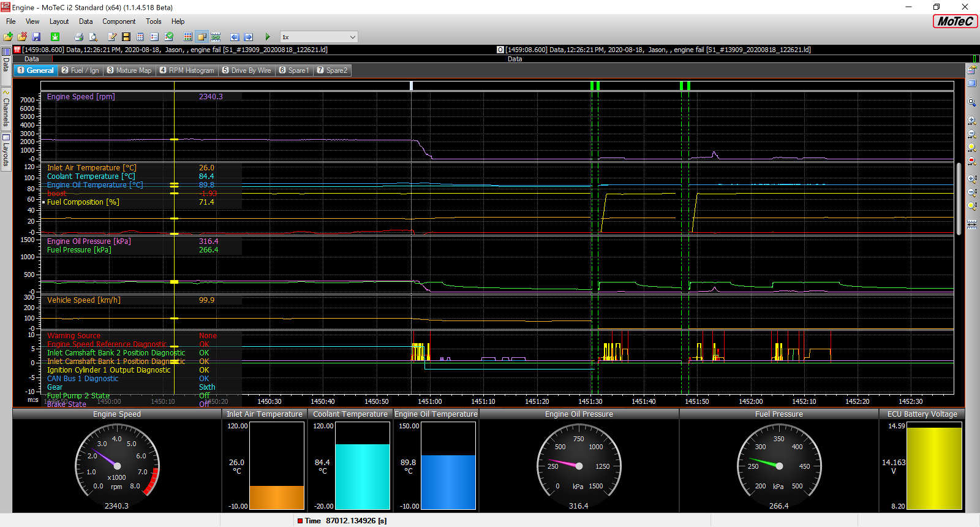Click the green download data icon
Viewport: 980px width, 527px height.
click(x=55, y=37)
